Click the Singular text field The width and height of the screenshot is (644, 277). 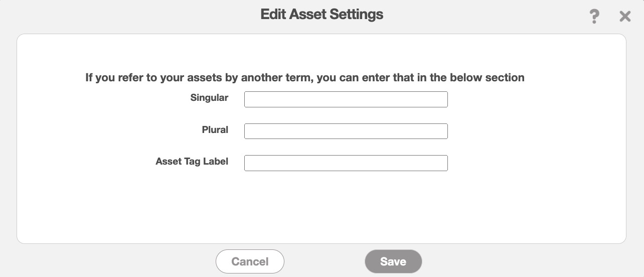click(x=346, y=99)
